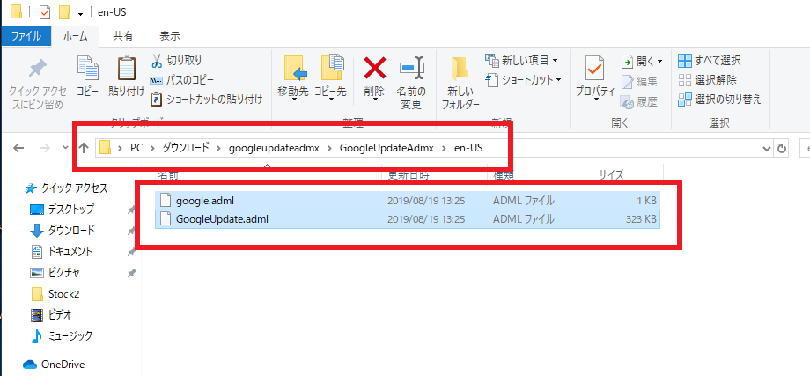Screen dimensions: 810x376
Task: Open ダウンロード in the sidebar
Action: [62, 230]
